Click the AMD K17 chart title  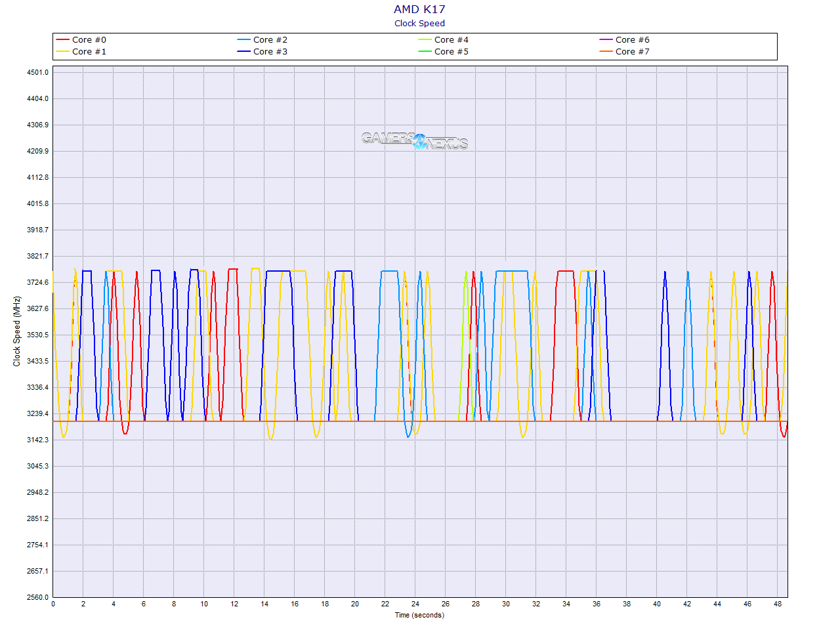point(419,9)
